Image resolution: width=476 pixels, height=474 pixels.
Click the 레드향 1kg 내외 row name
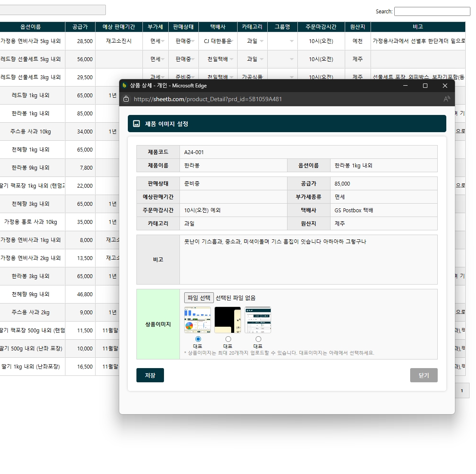31,95
